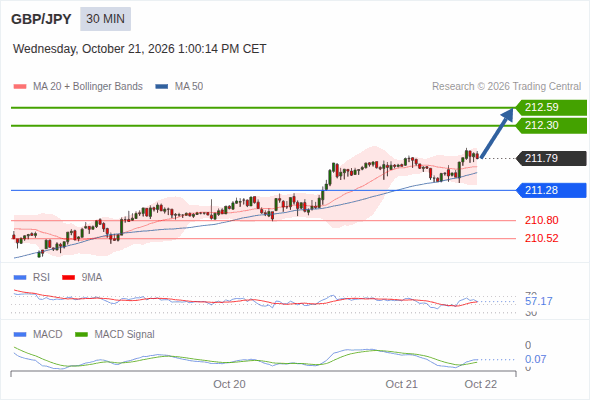Image resolution: width=590 pixels, height=400 pixels.
Task: Click the GBP/JPY pair title
Action: pos(41,19)
